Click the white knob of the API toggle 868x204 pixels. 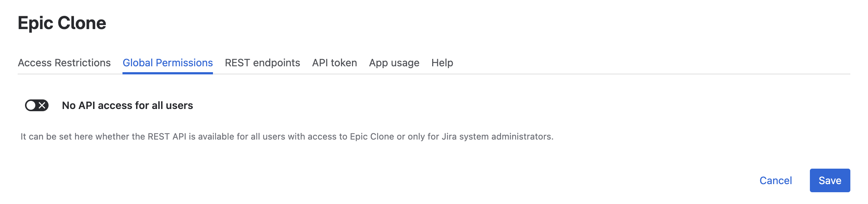coord(31,105)
